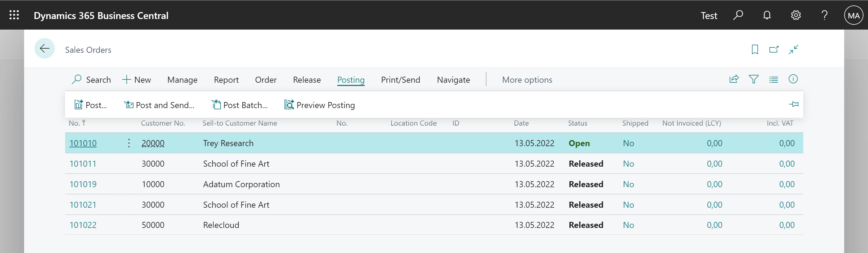This screenshot has width=868, height=253.
Task: Click the Customer No. column header
Action: (x=163, y=123)
